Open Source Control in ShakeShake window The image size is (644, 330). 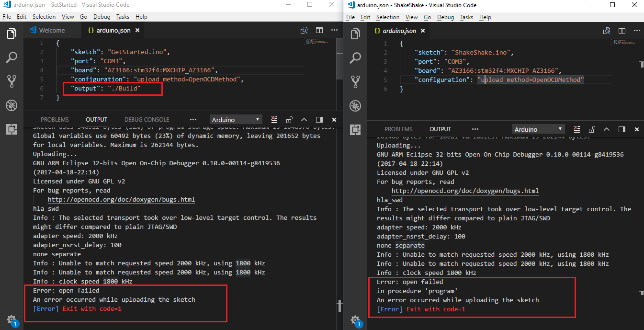click(355, 82)
